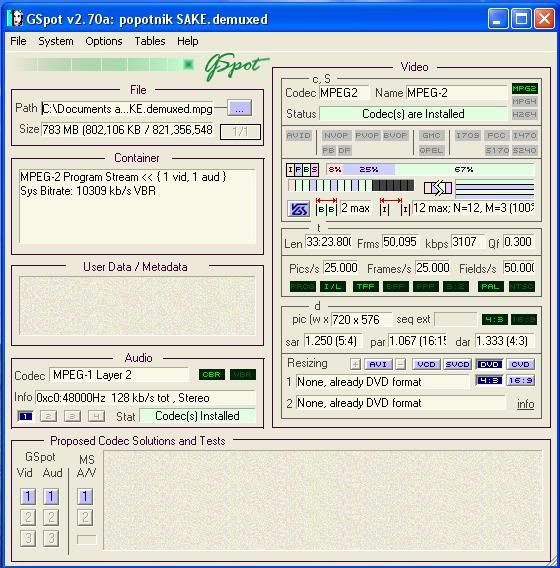Run MS A/V test 2
Viewport: 560px width, 568px height.
tap(85, 517)
